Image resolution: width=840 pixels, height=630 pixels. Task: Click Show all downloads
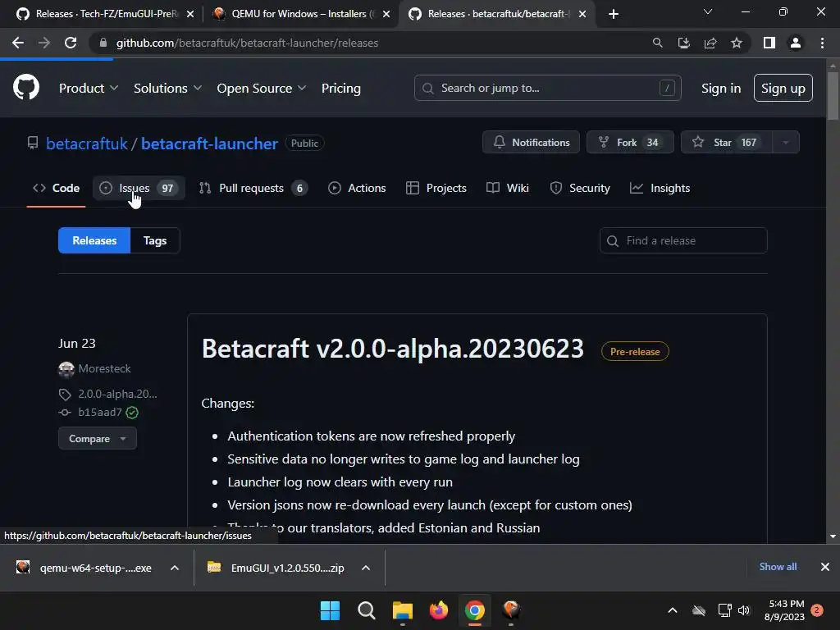click(778, 567)
